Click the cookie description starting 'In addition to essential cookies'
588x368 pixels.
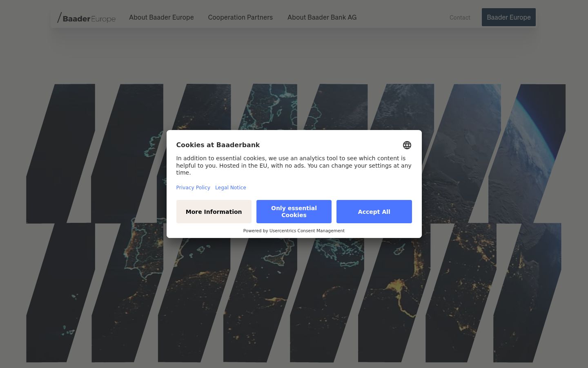click(x=294, y=166)
